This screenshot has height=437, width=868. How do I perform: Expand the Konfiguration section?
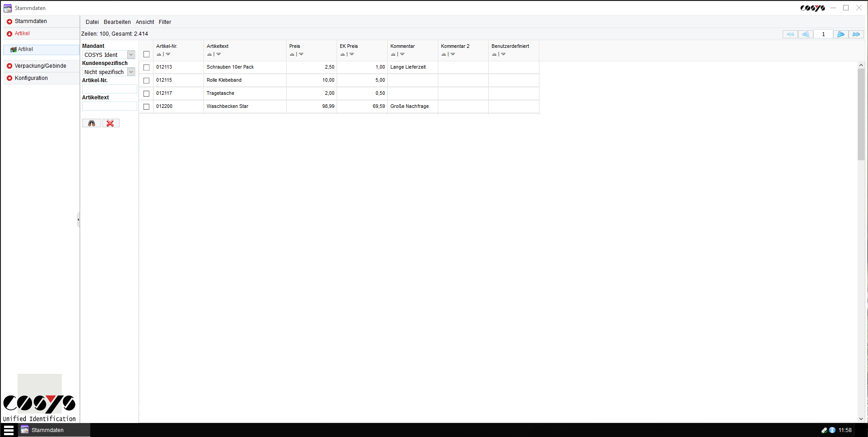coord(31,78)
